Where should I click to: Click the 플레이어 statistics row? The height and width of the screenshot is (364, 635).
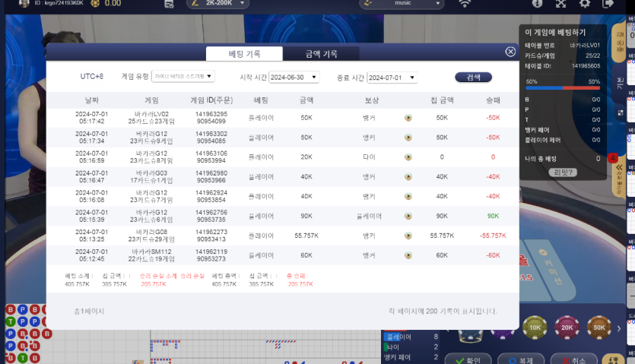coord(411,337)
